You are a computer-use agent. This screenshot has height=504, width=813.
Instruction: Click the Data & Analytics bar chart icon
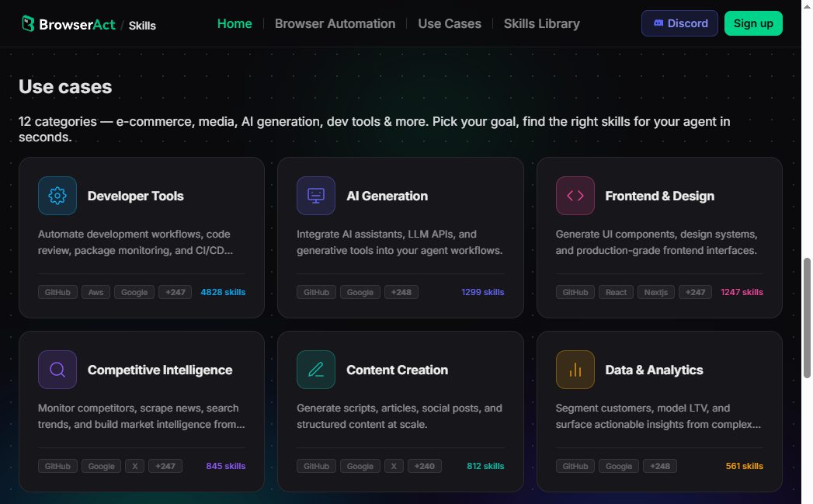[575, 370]
